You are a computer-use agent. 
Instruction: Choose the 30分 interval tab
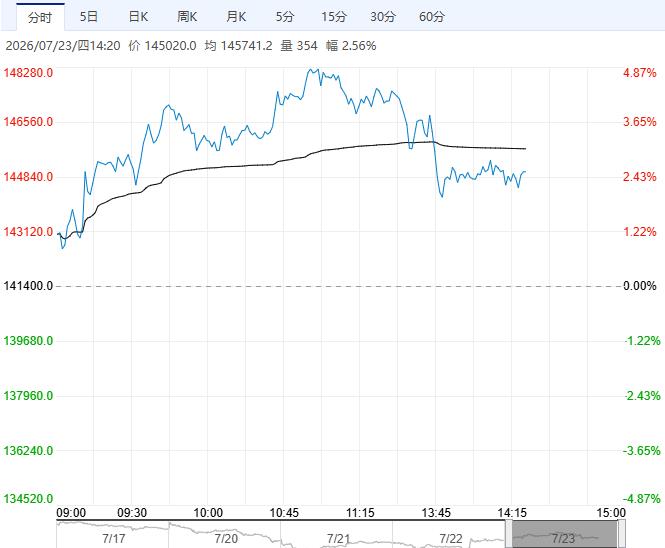click(383, 17)
